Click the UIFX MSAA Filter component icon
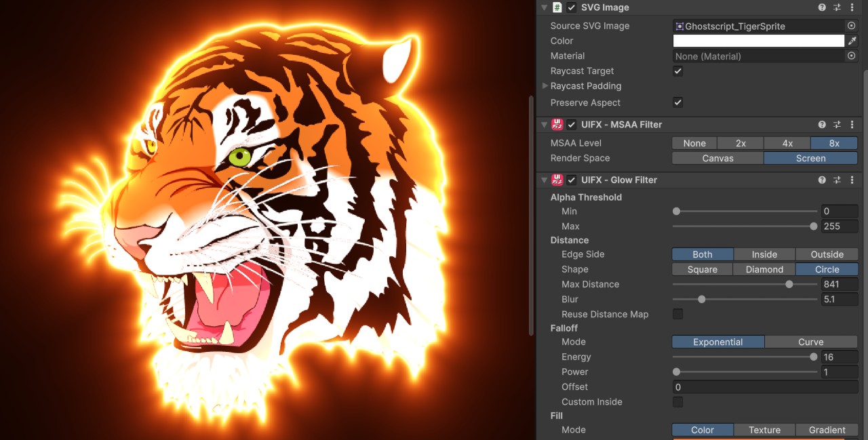This screenshot has height=440, width=868. click(557, 125)
